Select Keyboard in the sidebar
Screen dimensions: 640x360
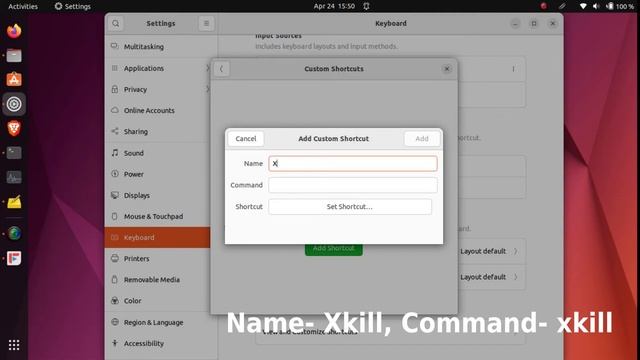(x=158, y=238)
